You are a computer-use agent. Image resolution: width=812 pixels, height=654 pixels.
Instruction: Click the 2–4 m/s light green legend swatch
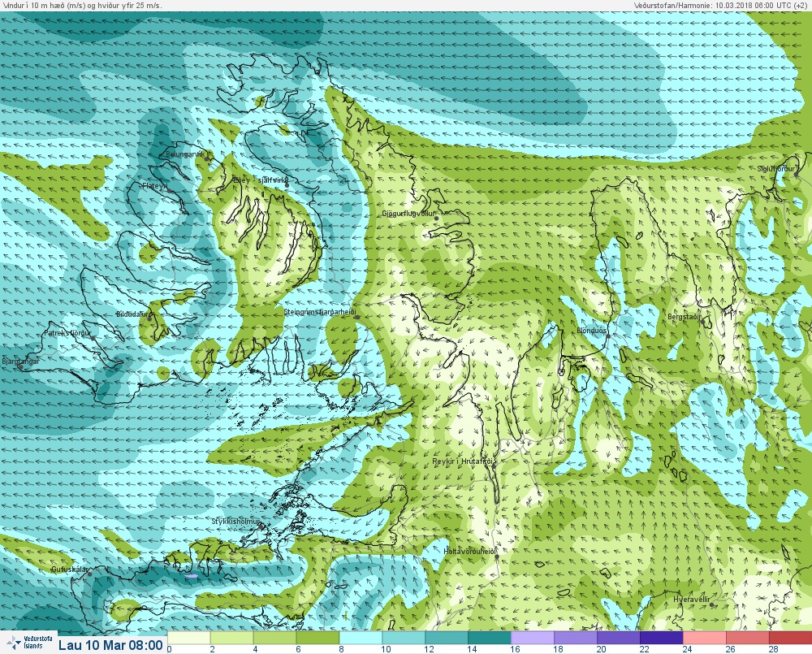(231, 638)
